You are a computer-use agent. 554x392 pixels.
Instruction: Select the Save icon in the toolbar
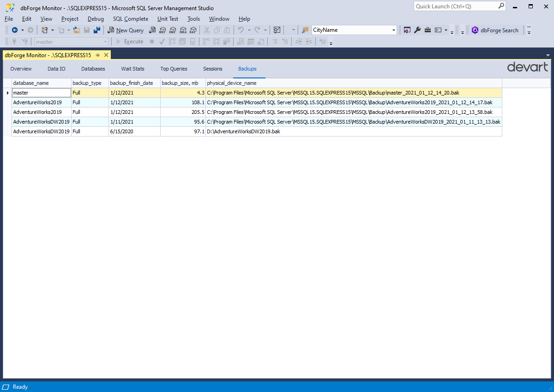click(x=87, y=30)
